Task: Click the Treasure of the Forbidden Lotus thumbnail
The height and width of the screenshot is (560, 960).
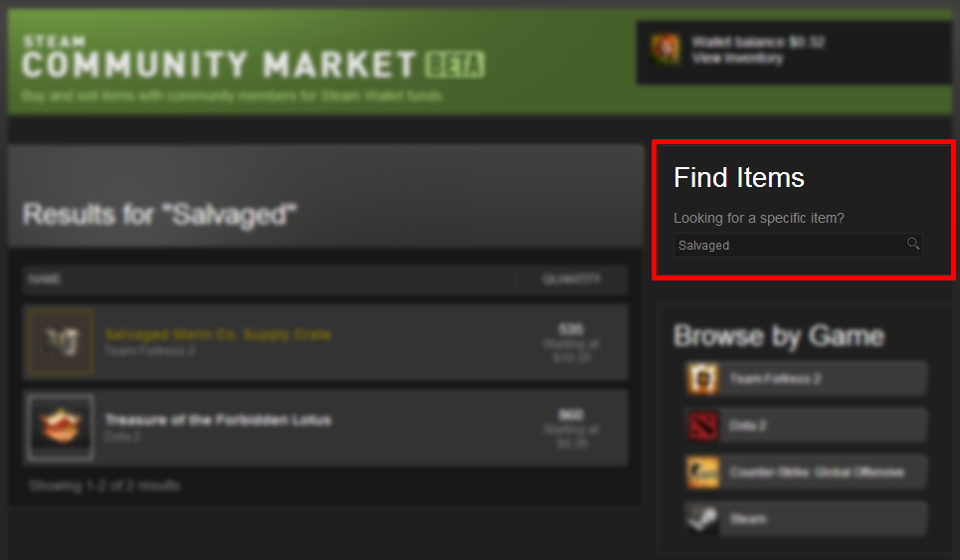Action: pyautogui.click(x=61, y=427)
